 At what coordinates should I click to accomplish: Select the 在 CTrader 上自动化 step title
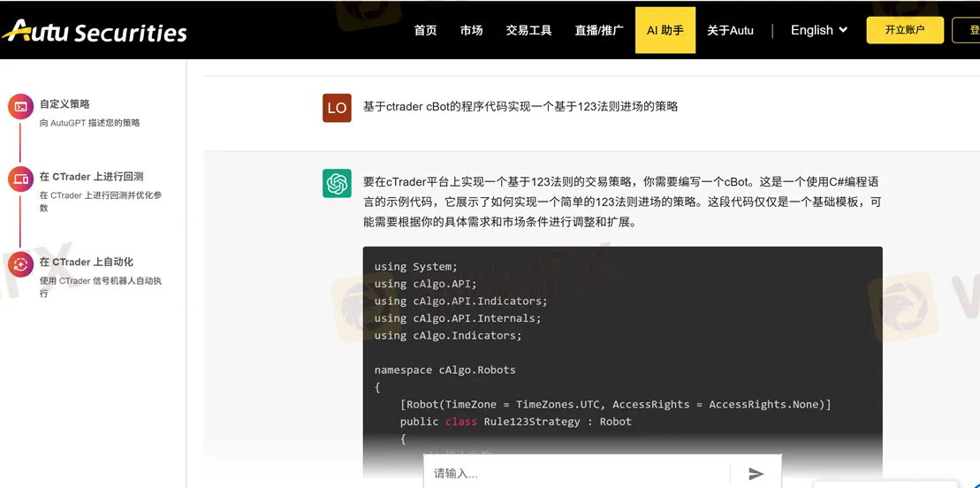(87, 263)
